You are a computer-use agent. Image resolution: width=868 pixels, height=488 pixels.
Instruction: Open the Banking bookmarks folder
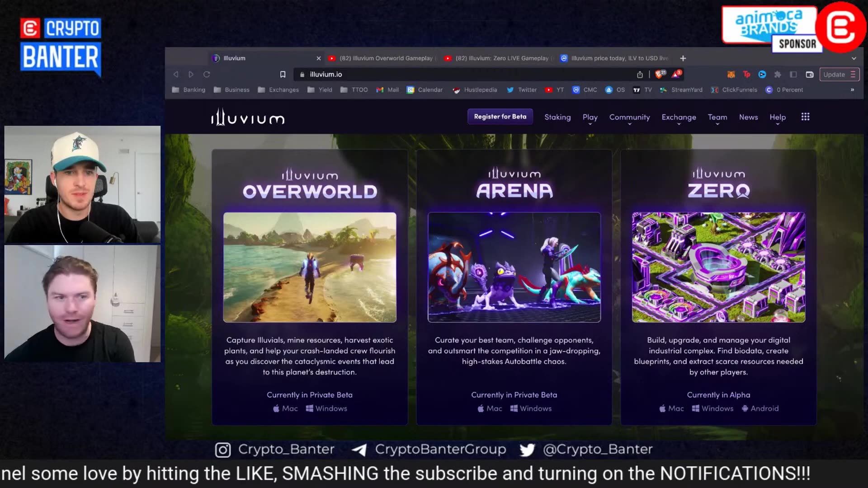pyautogui.click(x=189, y=90)
